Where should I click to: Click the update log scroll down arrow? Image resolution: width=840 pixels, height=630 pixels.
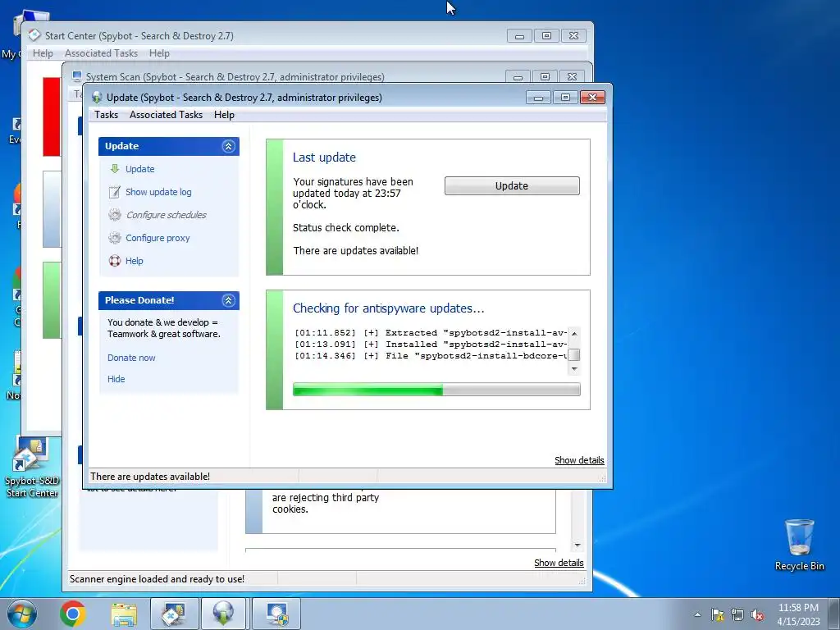pyautogui.click(x=574, y=368)
